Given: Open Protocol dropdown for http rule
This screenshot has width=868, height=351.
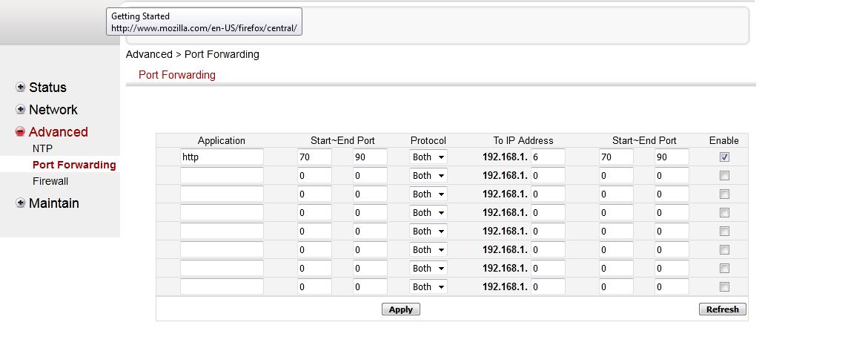Looking at the screenshot, I should point(428,157).
